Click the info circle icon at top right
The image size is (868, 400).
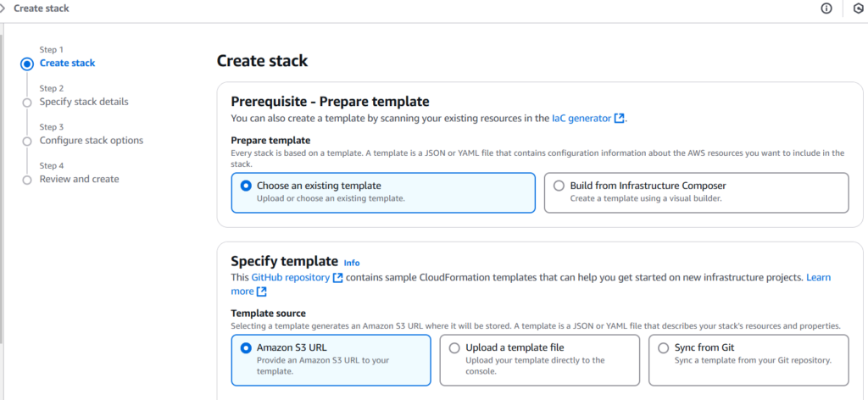coord(826,8)
